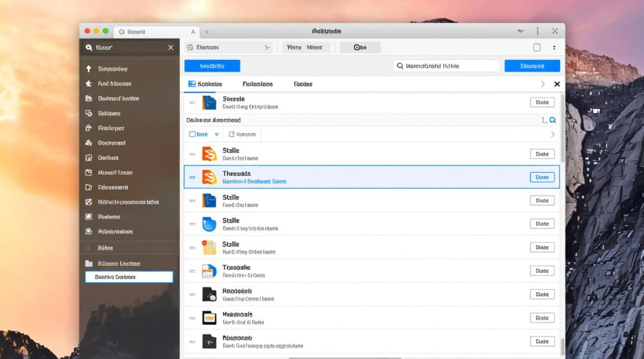The image size is (644, 359).
Task: Click the blue magnifier icon in section header
Action: click(x=552, y=121)
